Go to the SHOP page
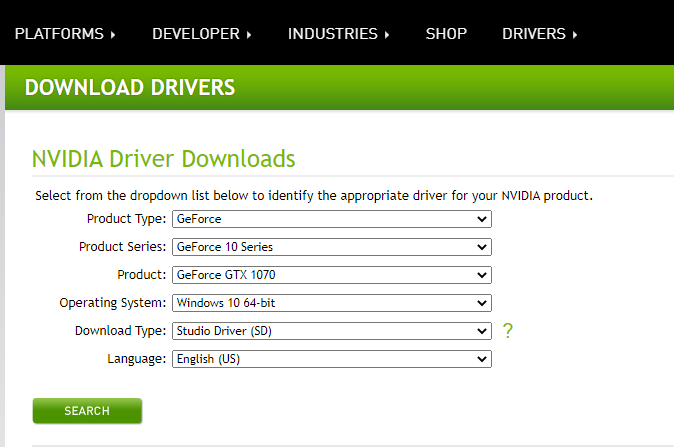Viewport: 674px width, 447px height. coord(446,34)
